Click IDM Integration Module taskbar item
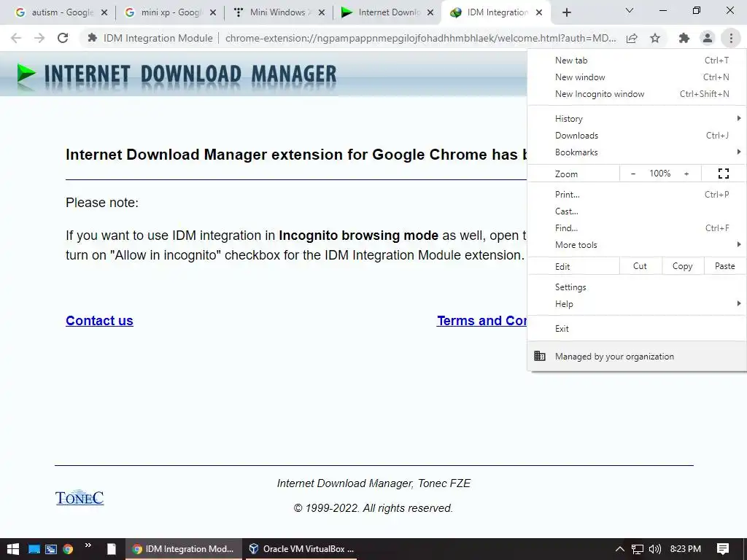 pyautogui.click(x=183, y=549)
